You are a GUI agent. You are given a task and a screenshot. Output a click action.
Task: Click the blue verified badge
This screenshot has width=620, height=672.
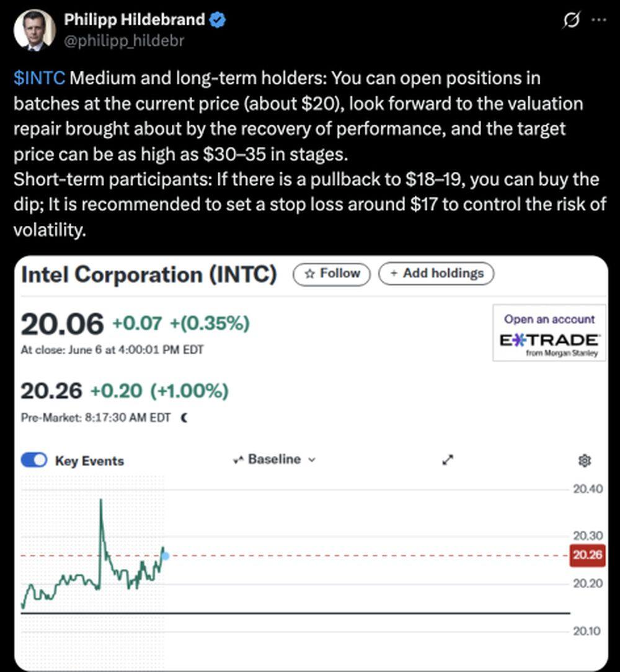(218, 20)
